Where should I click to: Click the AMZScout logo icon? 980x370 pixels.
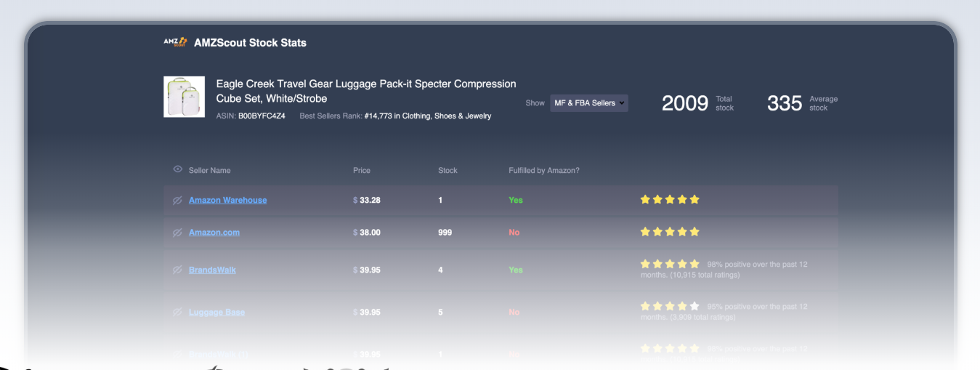(x=176, y=42)
